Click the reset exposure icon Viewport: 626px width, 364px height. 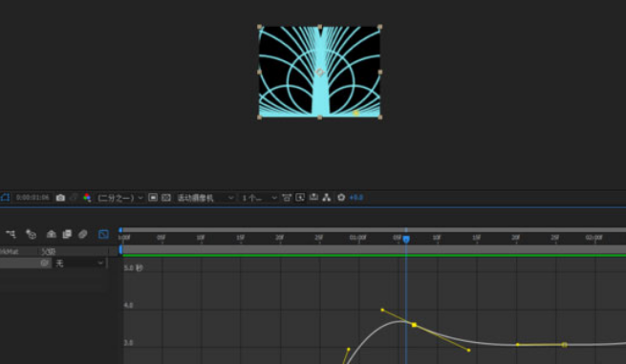coord(341,197)
